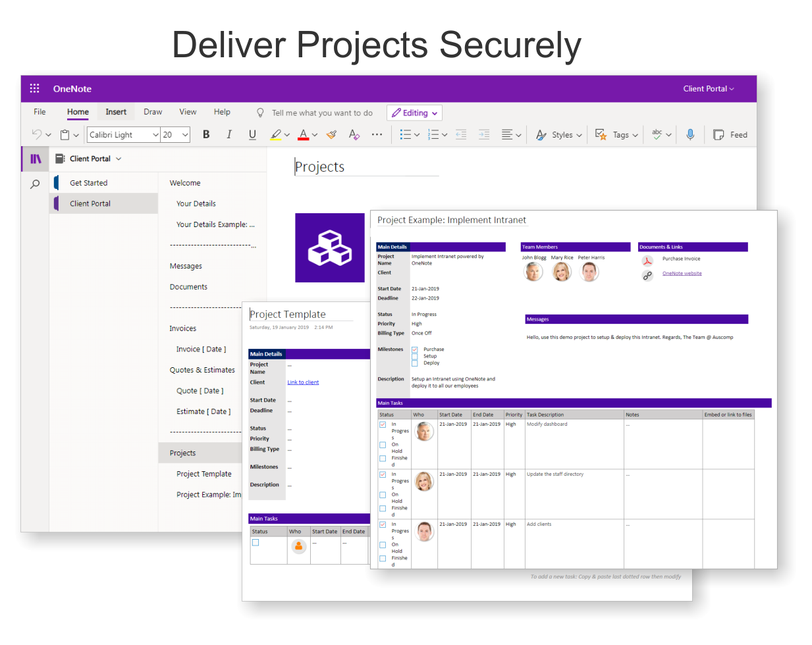
Task: Click Mary Rice's team member photo
Action: pyautogui.click(x=562, y=272)
